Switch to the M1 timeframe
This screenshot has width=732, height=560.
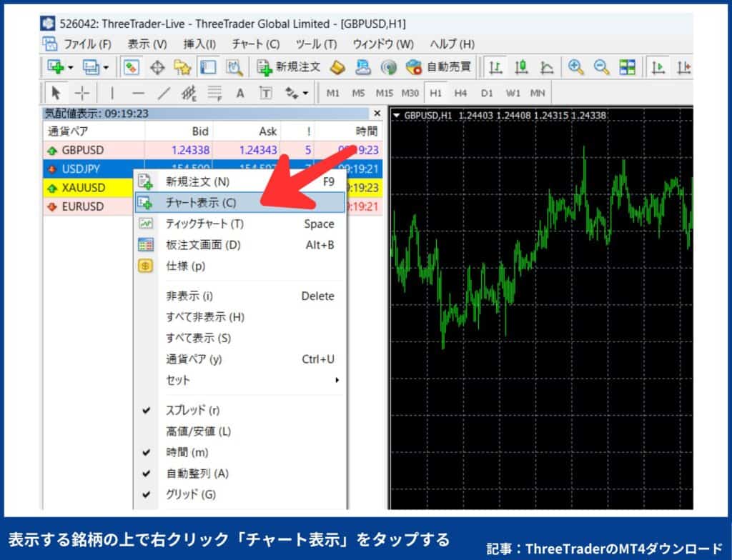tap(333, 94)
